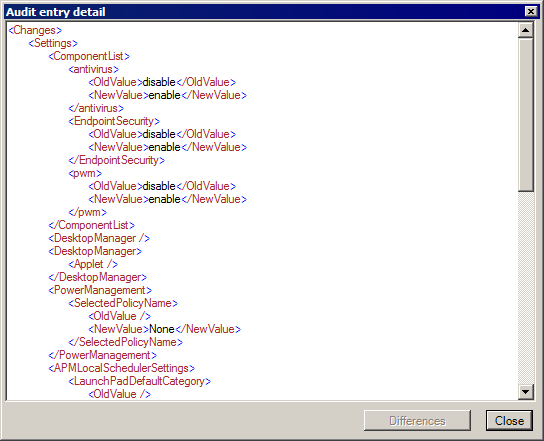Select the opening Settings tag
The height and width of the screenshot is (441, 544).
53,43
